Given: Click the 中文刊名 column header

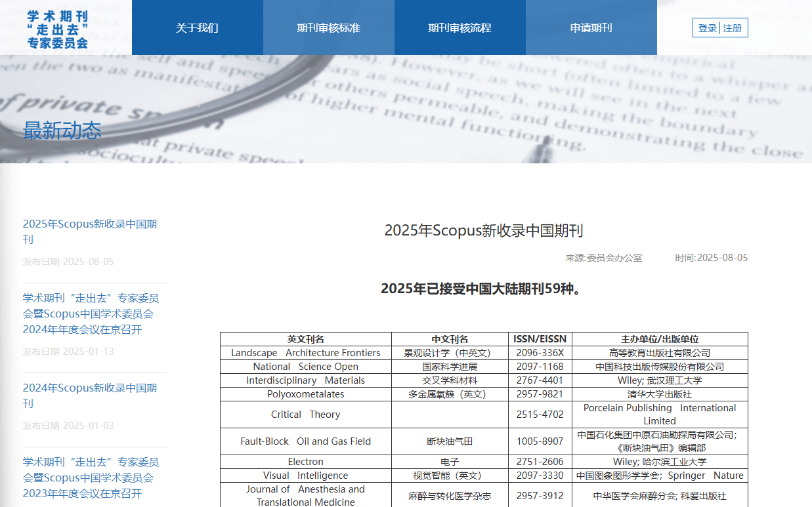Looking at the screenshot, I should click(x=450, y=339).
